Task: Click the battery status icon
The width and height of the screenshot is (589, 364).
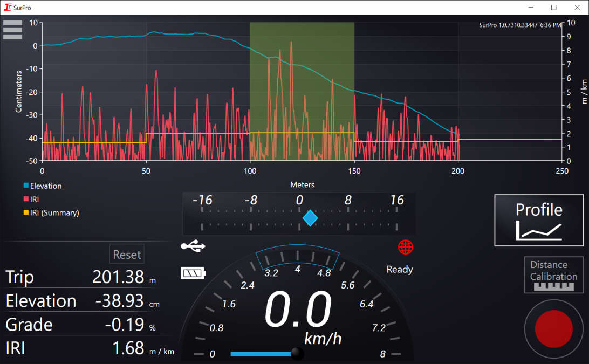Action: (193, 273)
